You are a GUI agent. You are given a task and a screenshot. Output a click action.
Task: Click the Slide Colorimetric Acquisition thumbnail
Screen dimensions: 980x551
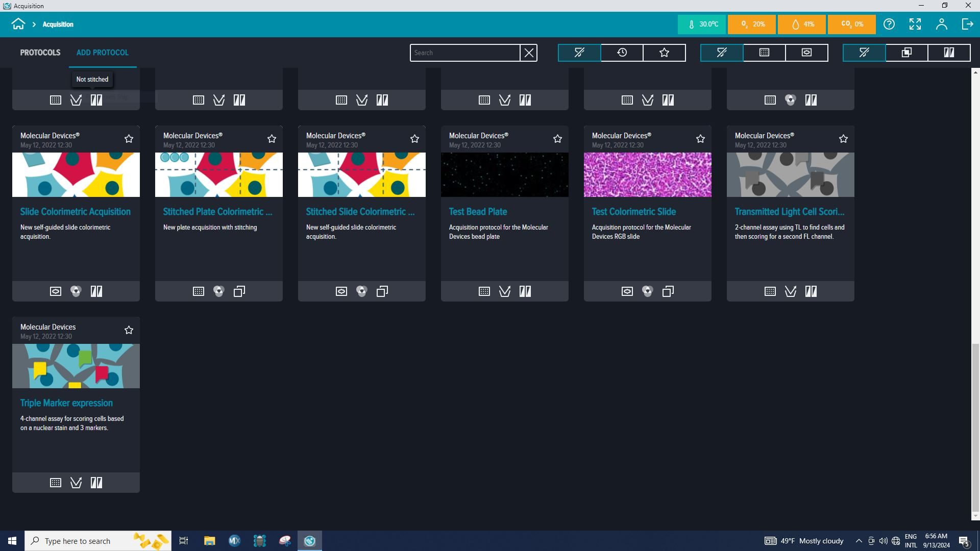tap(76, 174)
